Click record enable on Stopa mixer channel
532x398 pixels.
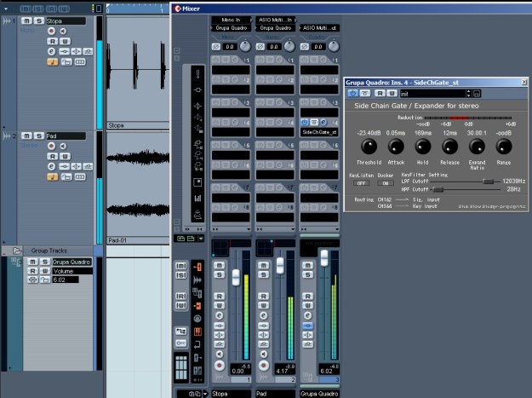click(x=220, y=365)
